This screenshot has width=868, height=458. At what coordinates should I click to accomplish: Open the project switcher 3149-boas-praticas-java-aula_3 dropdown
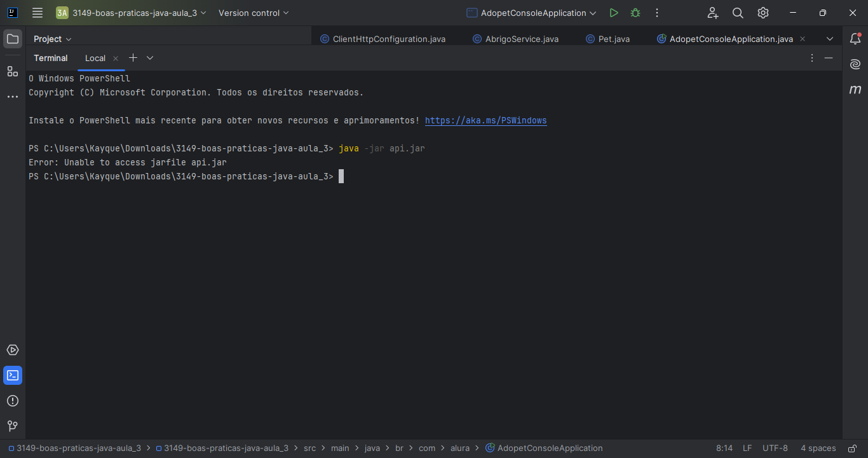pyautogui.click(x=132, y=13)
